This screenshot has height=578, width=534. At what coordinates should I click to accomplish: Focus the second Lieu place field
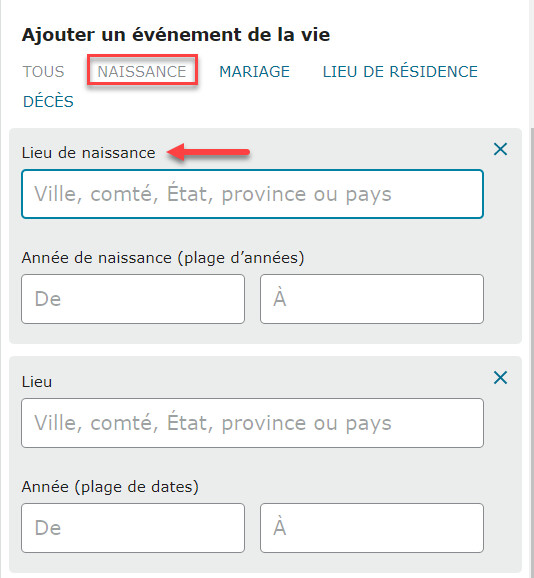point(252,423)
